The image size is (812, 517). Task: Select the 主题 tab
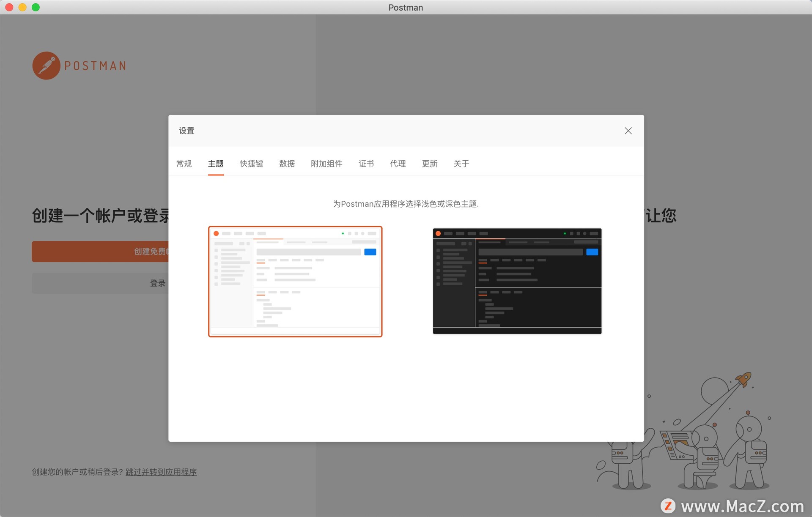pos(216,164)
